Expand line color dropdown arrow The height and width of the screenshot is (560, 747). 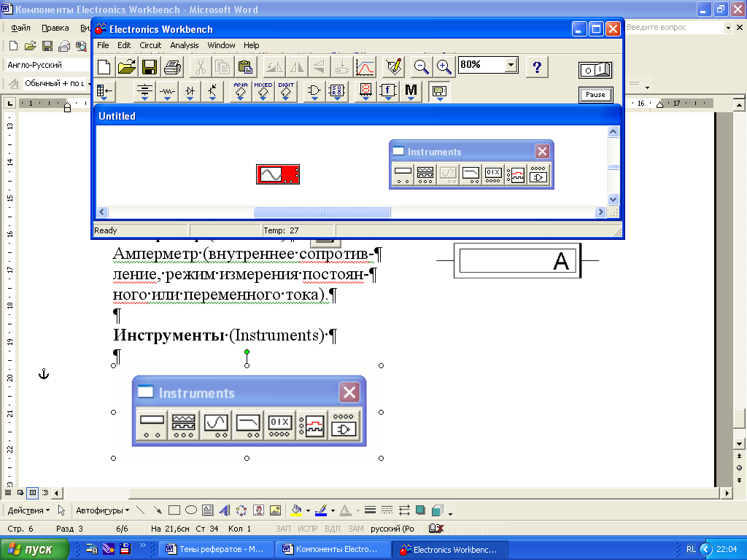pos(333,511)
